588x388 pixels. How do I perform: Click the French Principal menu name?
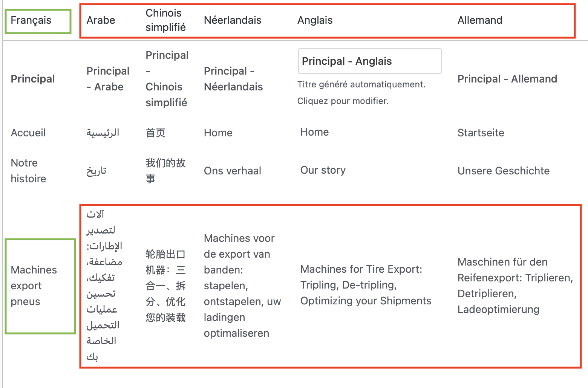(33, 79)
